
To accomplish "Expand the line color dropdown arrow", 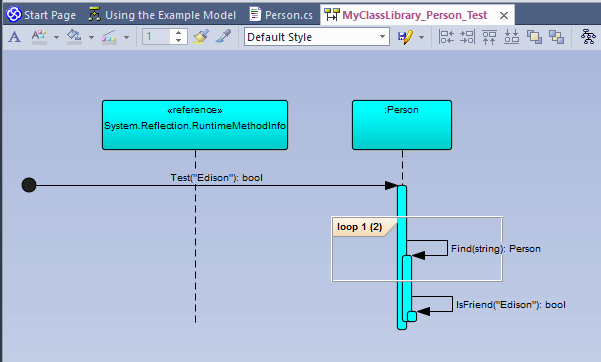I will tap(126, 38).
